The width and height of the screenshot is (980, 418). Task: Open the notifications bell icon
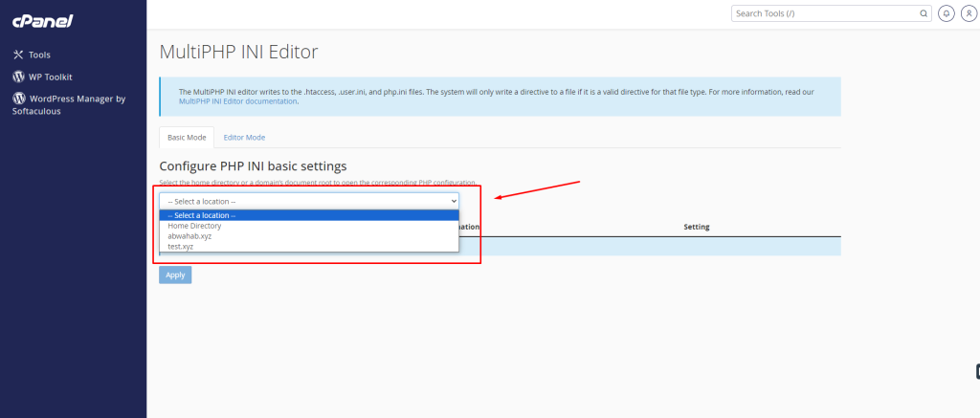946,13
